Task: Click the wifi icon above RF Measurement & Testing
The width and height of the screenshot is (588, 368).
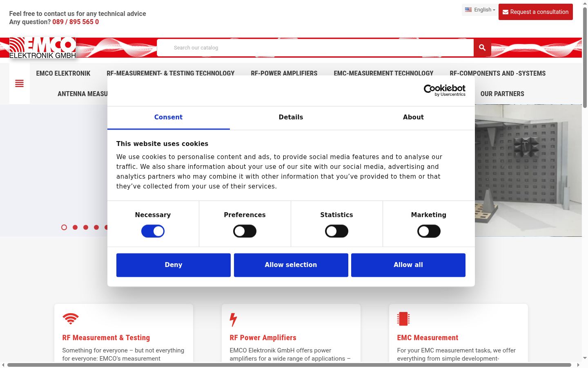Action: pos(71,319)
